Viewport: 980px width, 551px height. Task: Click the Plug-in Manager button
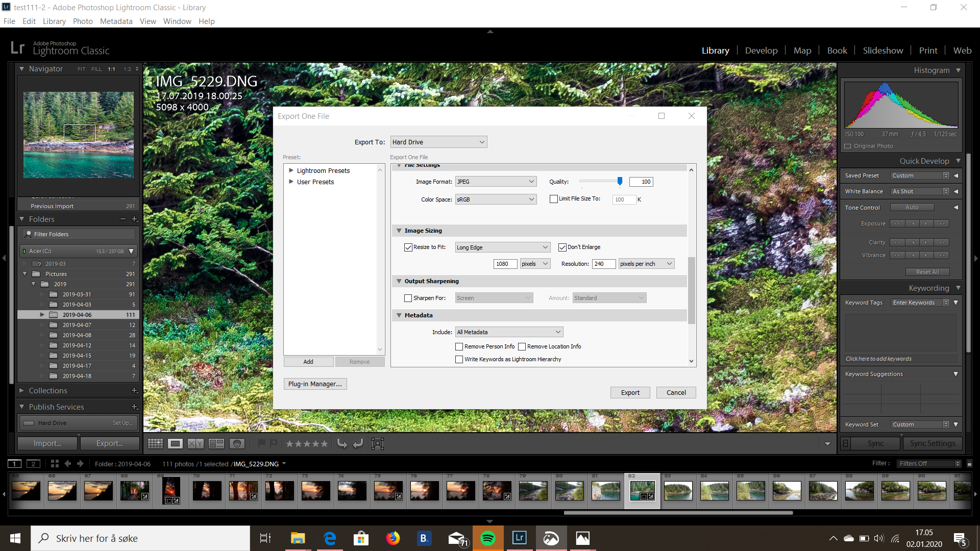coord(314,384)
